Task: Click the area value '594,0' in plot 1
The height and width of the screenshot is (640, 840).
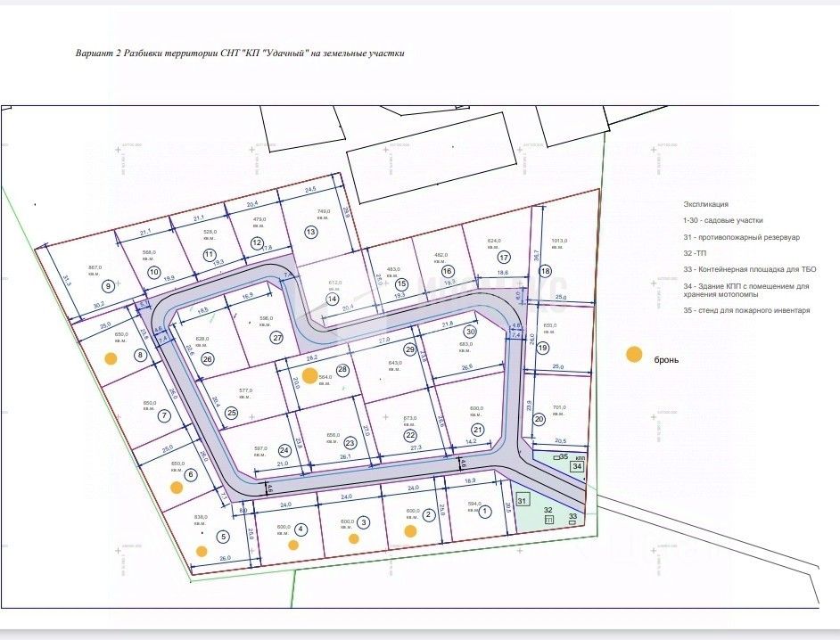Action: [474, 504]
